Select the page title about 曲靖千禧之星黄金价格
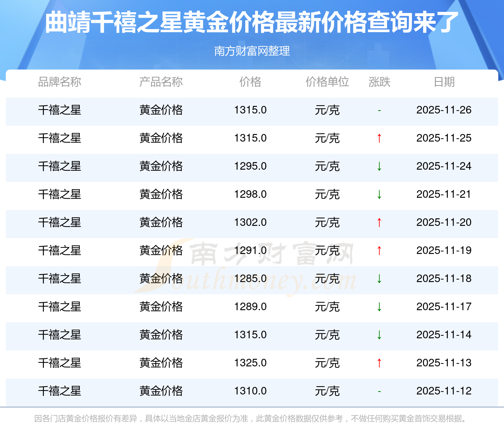 pos(252,22)
